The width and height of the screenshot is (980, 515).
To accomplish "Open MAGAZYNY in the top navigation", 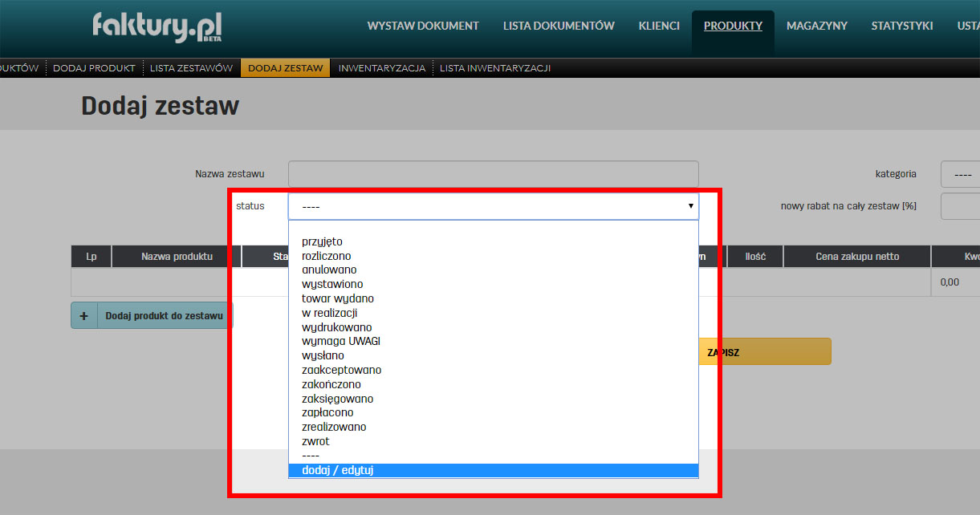I will [816, 26].
